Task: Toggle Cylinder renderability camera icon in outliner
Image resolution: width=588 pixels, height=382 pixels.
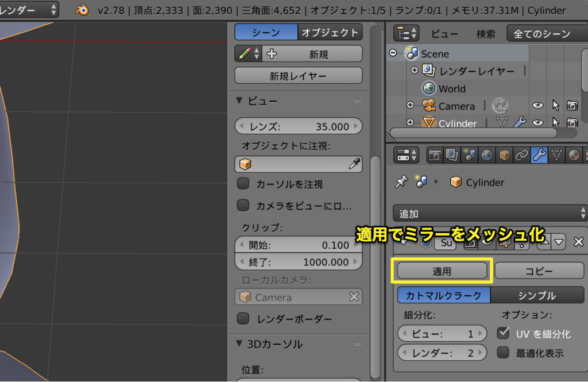Action: point(572,122)
